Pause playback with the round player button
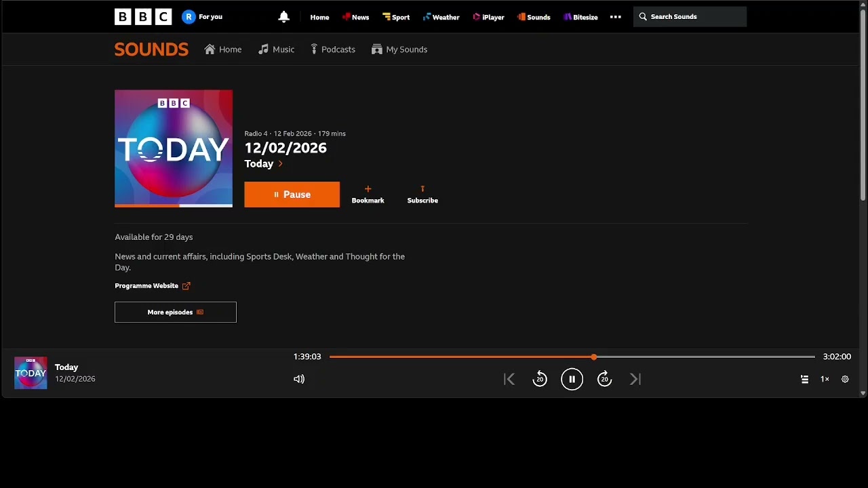Screen dimensions: 868x488 (572, 380)
